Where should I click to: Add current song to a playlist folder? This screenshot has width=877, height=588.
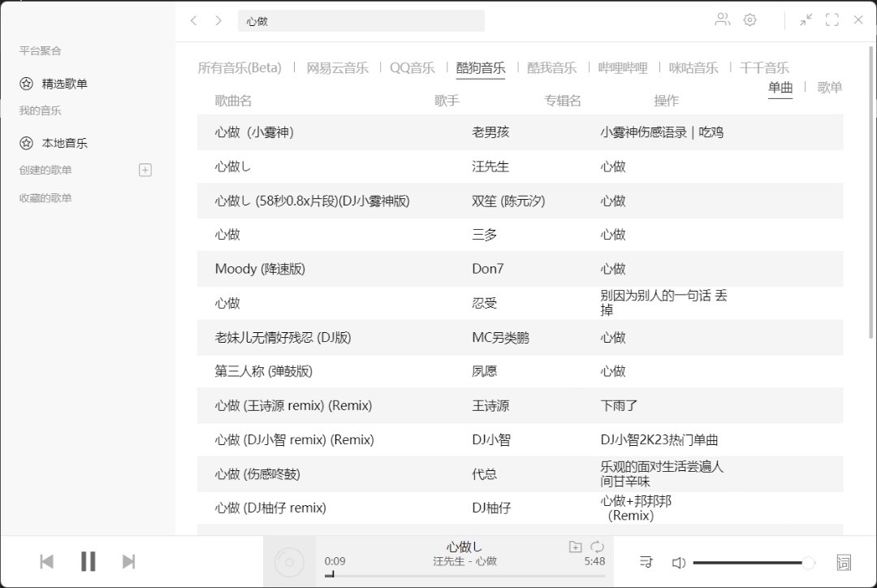(x=575, y=547)
